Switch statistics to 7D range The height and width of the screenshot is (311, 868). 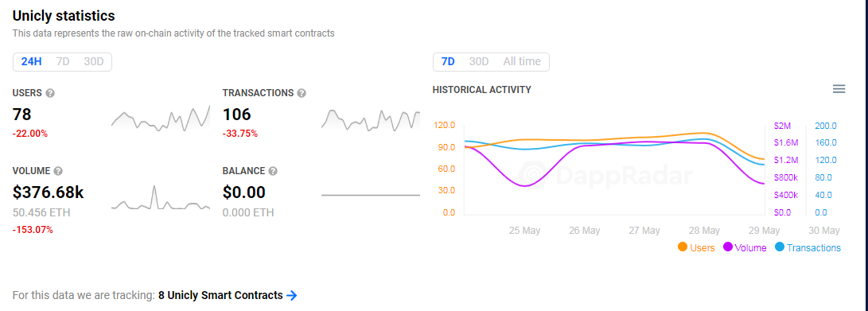click(63, 61)
